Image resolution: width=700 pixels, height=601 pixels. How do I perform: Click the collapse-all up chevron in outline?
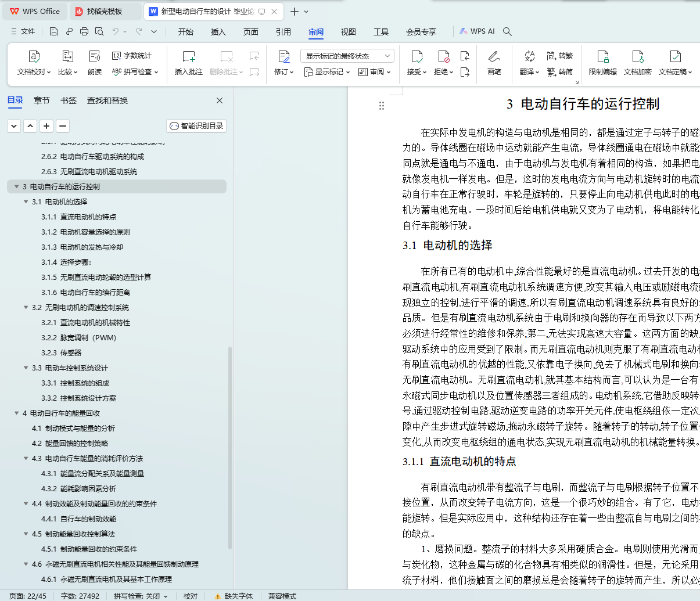point(30,126)
